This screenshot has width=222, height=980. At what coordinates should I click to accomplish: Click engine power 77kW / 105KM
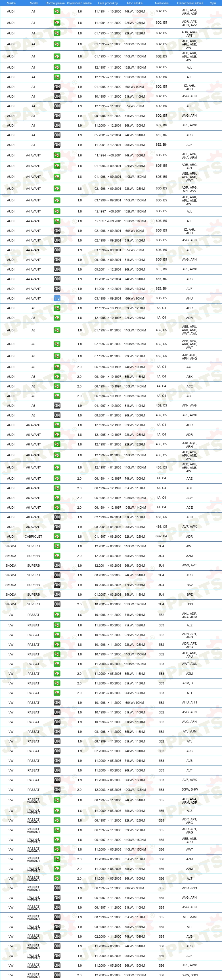click(135, 585)
